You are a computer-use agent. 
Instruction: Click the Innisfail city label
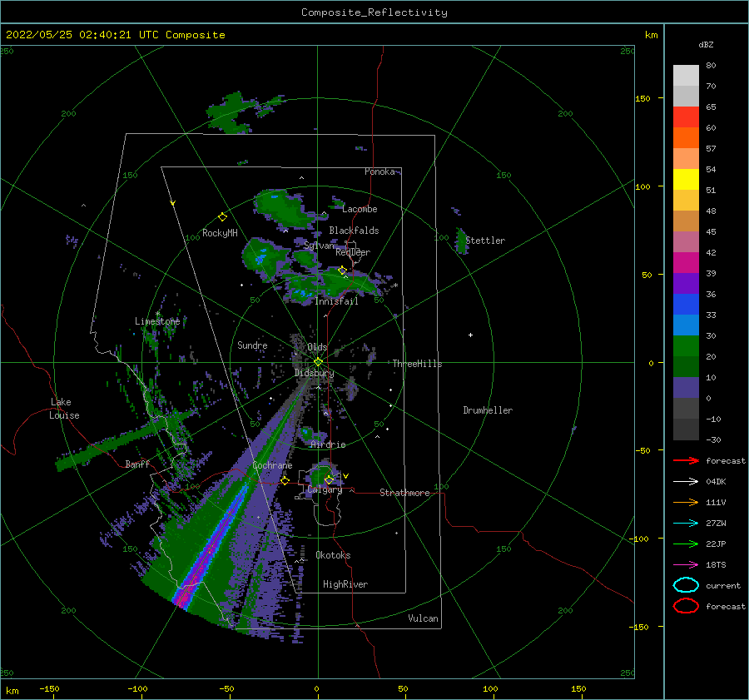coord(337,301)
